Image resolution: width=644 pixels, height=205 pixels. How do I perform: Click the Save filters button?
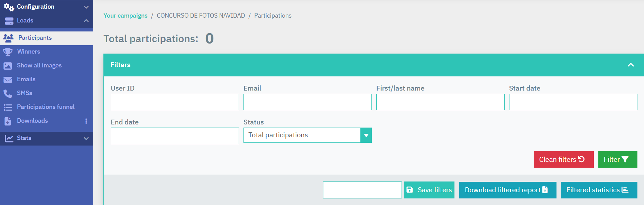click(x=429, y=190)
